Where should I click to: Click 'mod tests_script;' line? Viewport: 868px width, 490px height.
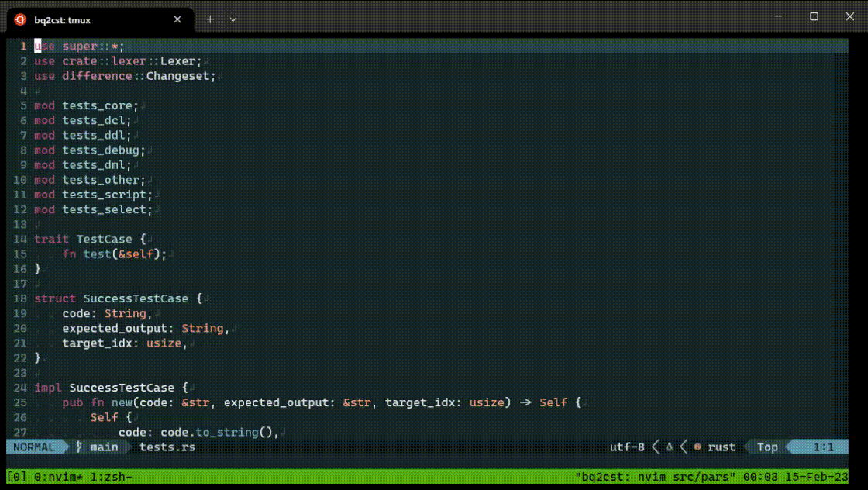(x=93, y=195)
